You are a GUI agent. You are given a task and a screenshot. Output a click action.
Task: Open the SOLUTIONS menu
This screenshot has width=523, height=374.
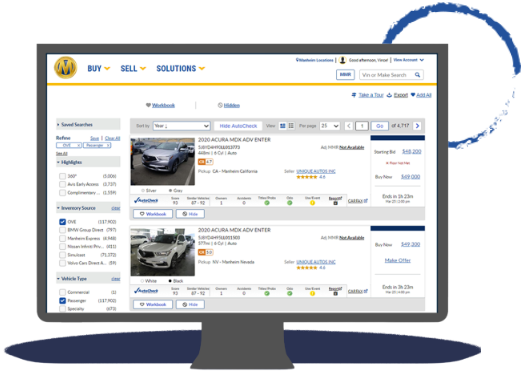coord(180,68)
